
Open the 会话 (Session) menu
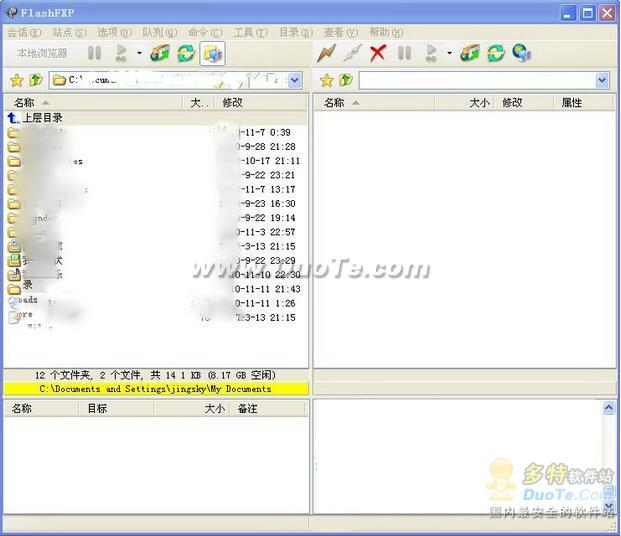[24, 32]
